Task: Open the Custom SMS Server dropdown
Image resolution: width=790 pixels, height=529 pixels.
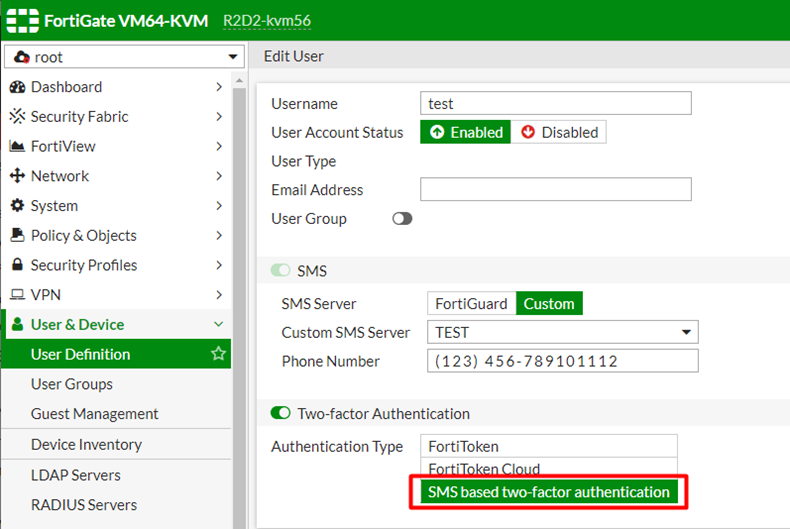Action: point(562,332)
